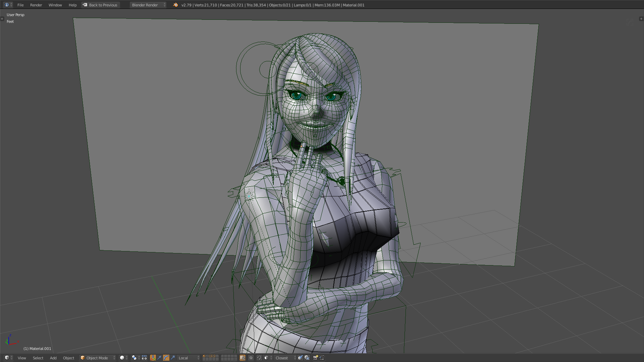Select the first scene layer button
This screenshot has width=644, height=362.
204,356
